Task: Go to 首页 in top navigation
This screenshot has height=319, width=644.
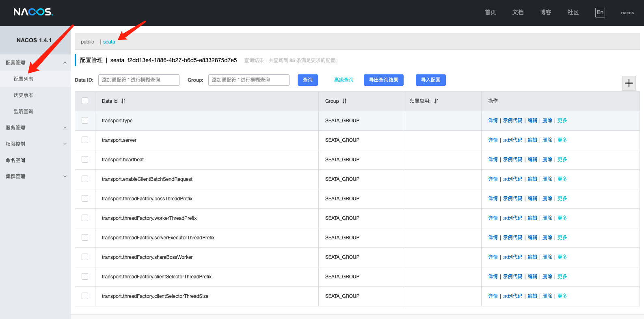Action: coord(490,12)
